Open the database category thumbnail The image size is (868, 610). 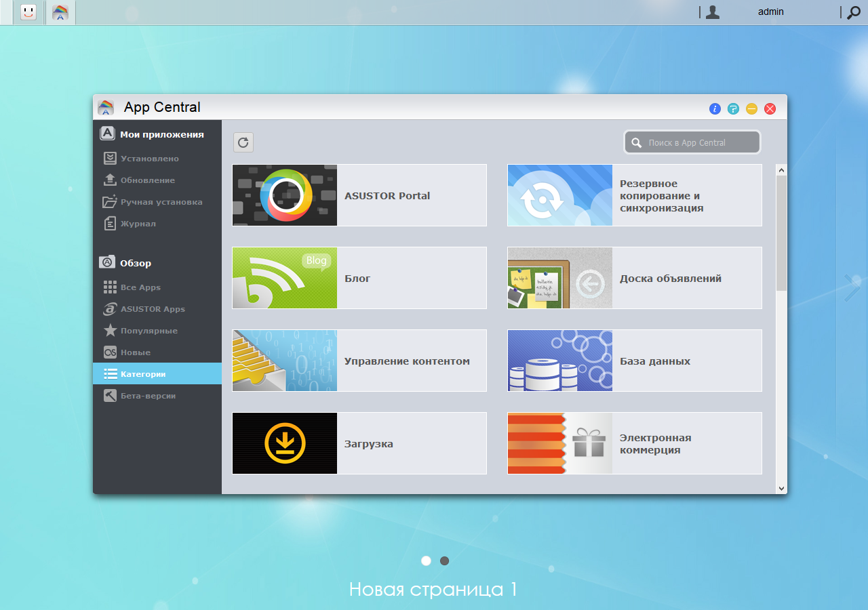point(560,361)
